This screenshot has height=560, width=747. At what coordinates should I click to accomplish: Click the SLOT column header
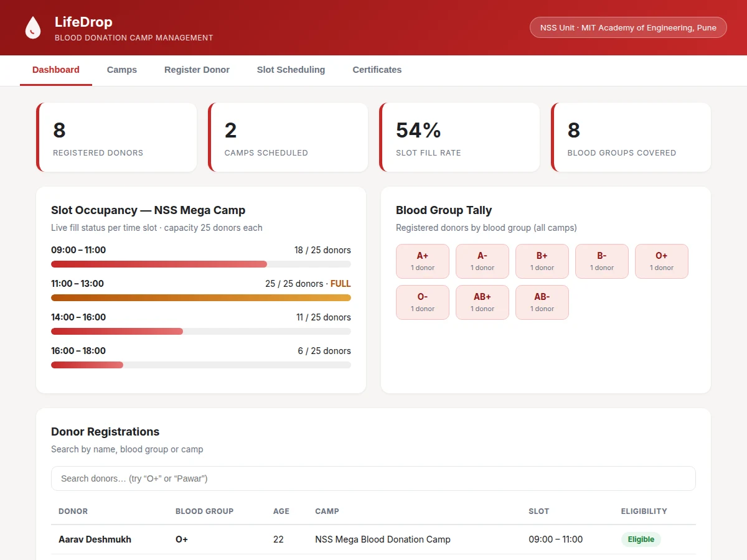(539, 511)
